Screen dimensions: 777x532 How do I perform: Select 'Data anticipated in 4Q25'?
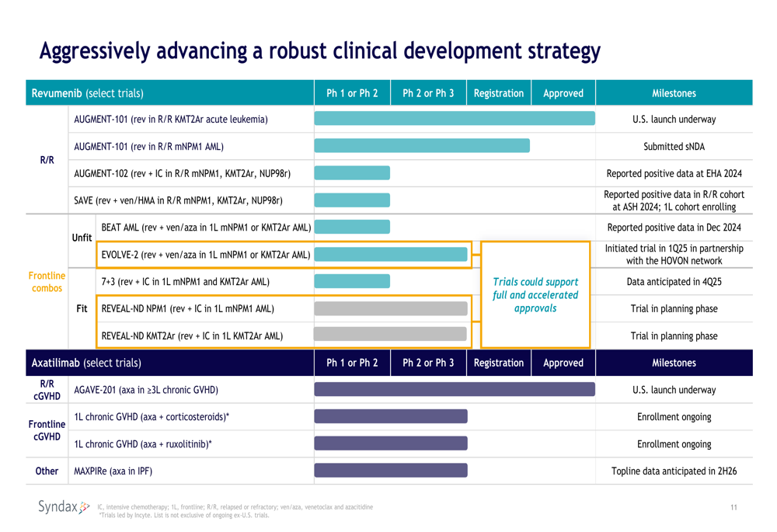pos(674,281)
